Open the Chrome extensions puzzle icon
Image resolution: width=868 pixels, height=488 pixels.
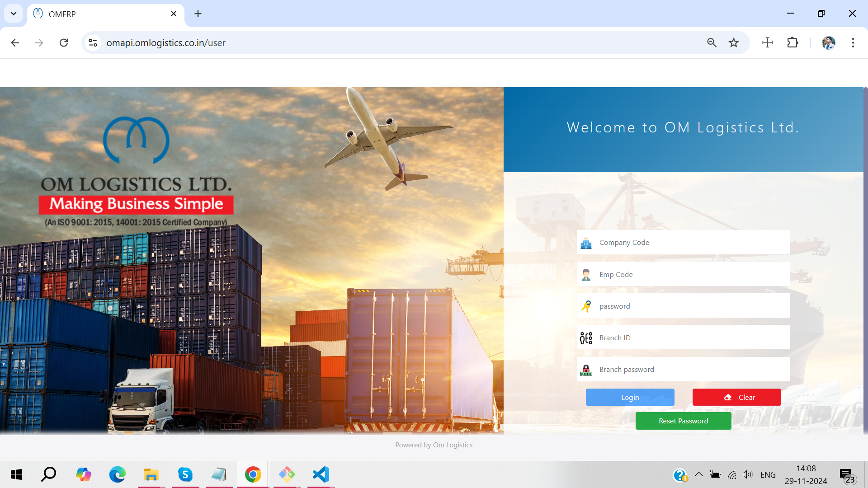[x=793, y=42]
